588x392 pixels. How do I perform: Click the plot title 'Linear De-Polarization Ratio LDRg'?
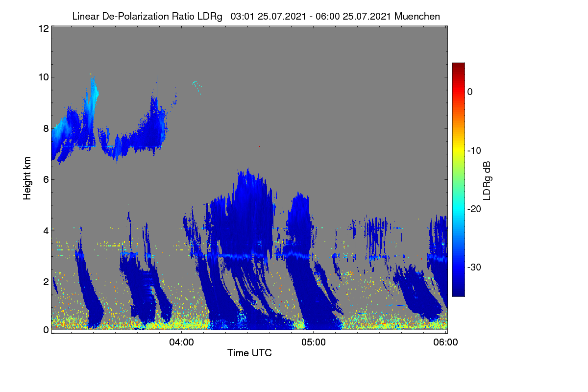[x=147, y=16]
